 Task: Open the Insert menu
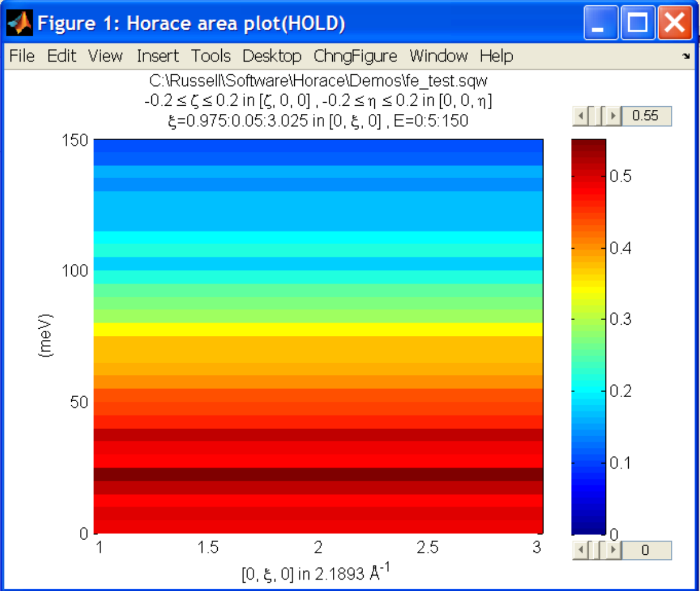click(158, 56)
